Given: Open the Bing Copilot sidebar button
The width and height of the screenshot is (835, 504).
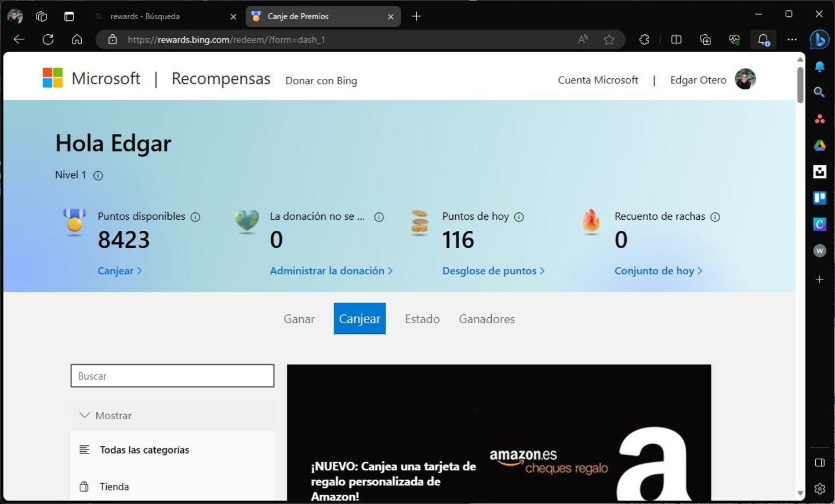Looking at the screenshot, I should click(819, 39).
